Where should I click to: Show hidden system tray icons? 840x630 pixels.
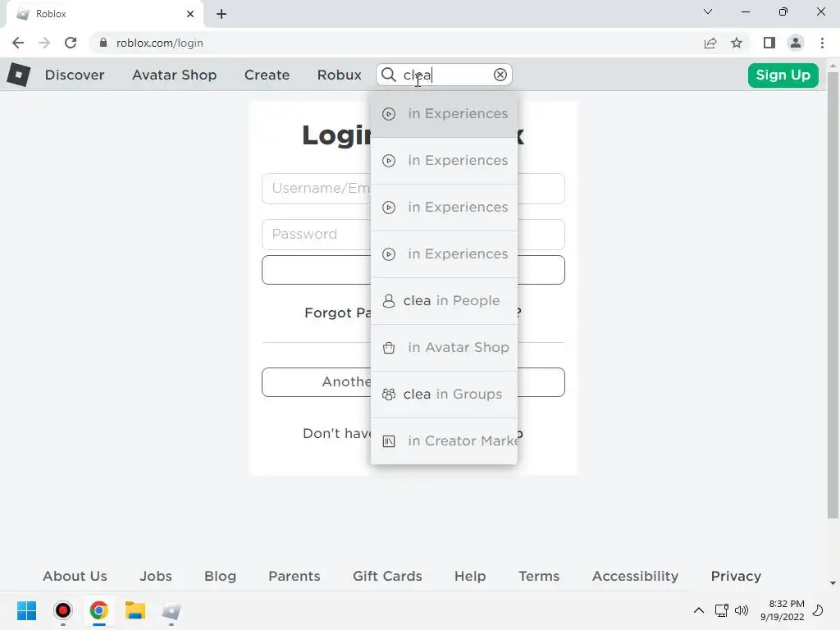(x=699, y=610)
